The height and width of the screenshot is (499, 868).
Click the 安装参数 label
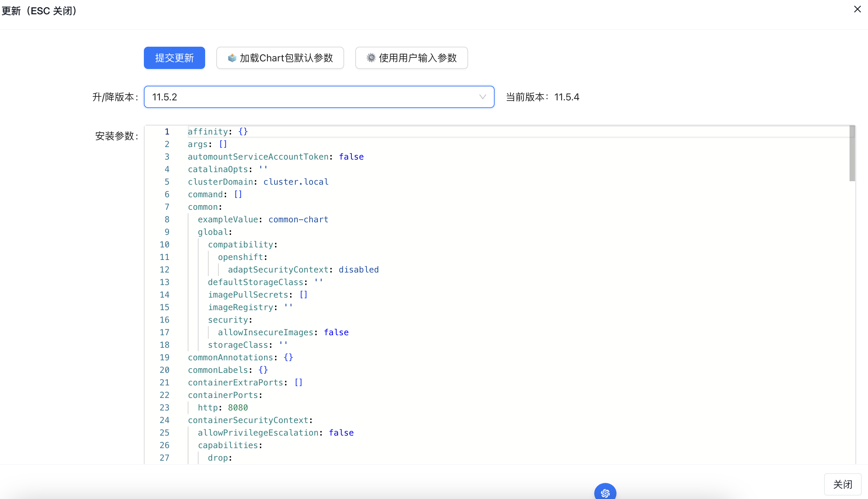pyautogui.click(x=117, y=136)
